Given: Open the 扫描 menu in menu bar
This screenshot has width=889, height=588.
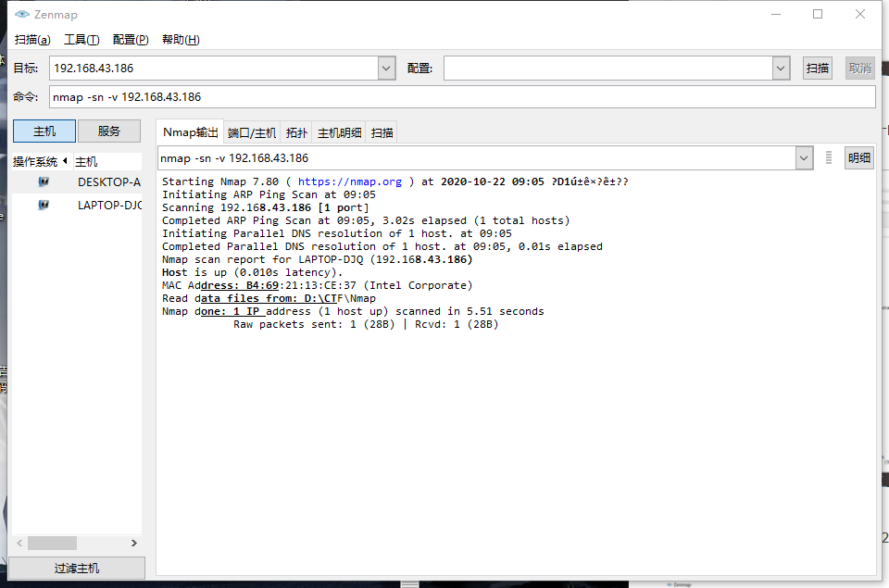Looking at the screenshot, I should point(32,40).
